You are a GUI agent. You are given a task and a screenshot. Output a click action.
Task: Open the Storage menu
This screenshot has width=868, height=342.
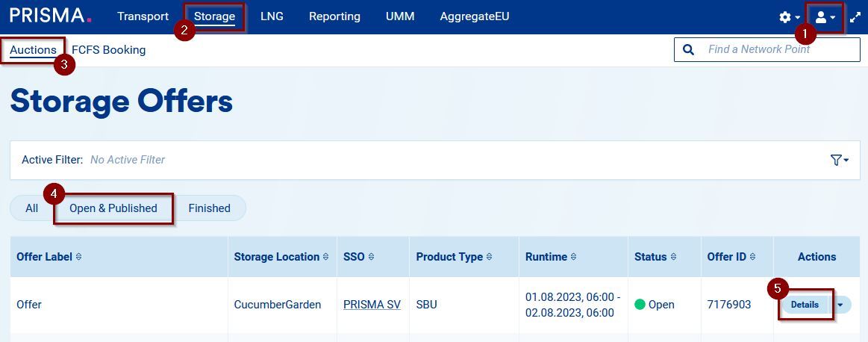point(214,16)
